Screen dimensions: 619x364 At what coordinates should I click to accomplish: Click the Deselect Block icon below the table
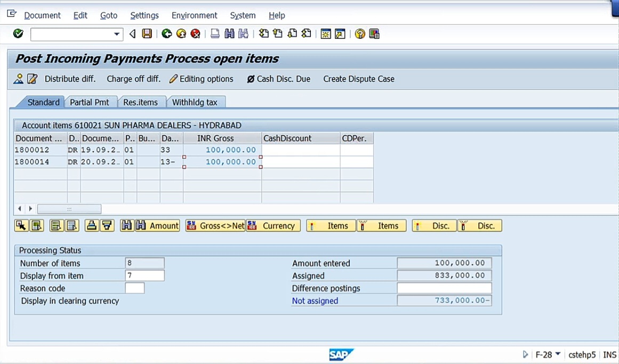[72, 226]
